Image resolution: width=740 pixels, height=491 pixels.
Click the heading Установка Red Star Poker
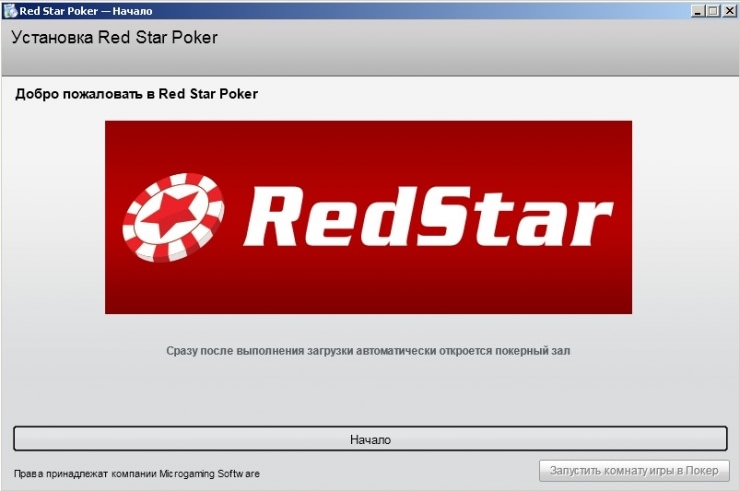[114, 37]
